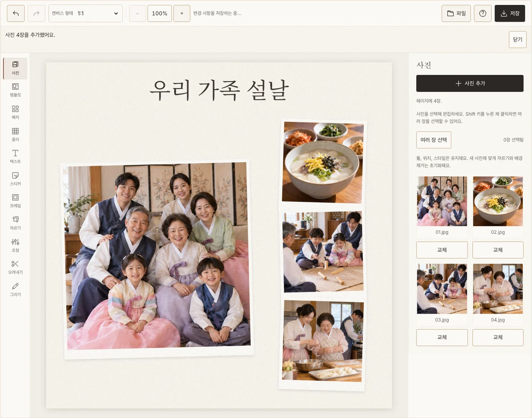Open the 종이 paper tool
The image size is (532, 418).
(x=15, y=134)
